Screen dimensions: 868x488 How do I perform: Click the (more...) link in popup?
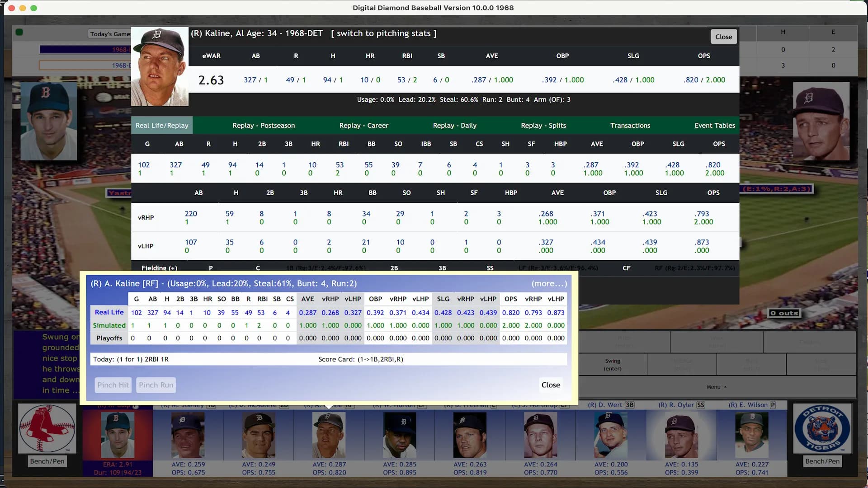tap(549, 283)
